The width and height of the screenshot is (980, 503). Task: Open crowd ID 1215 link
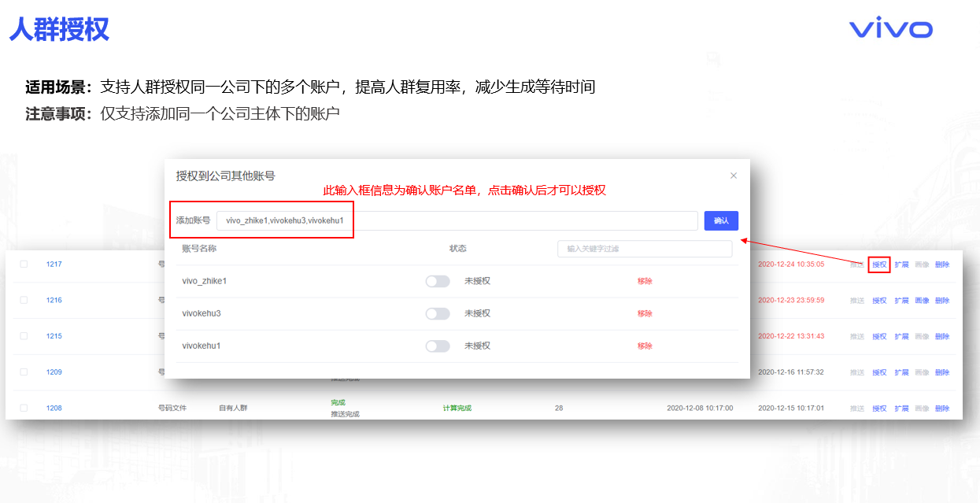click(x=54, y=336)
